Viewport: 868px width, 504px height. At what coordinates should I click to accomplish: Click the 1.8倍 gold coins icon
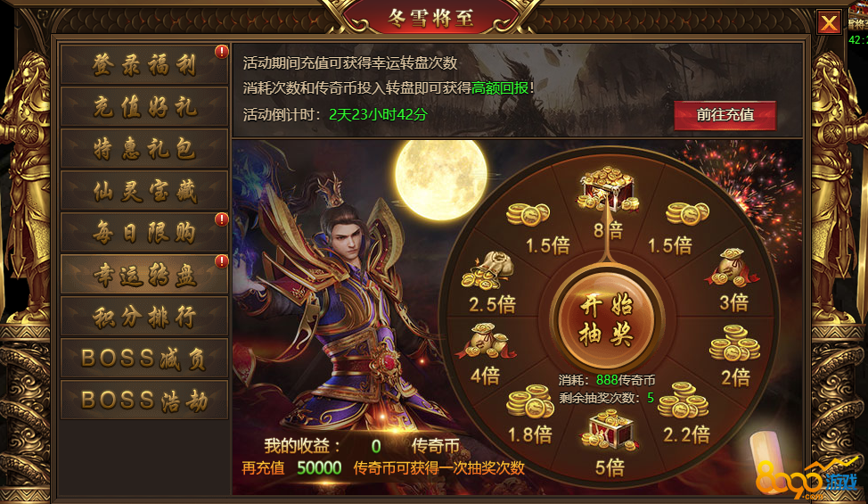529,401
